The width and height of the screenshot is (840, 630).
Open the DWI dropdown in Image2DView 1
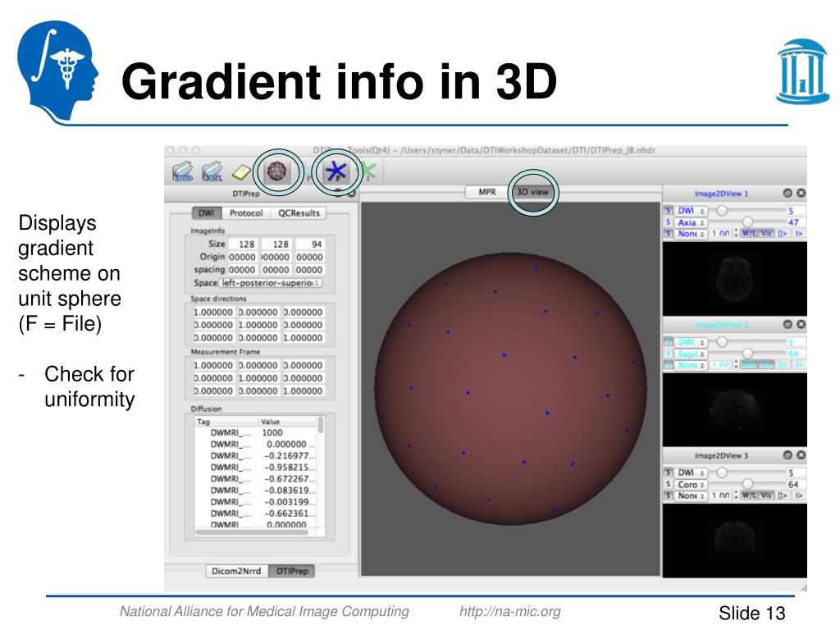click(x=691, y=211)
